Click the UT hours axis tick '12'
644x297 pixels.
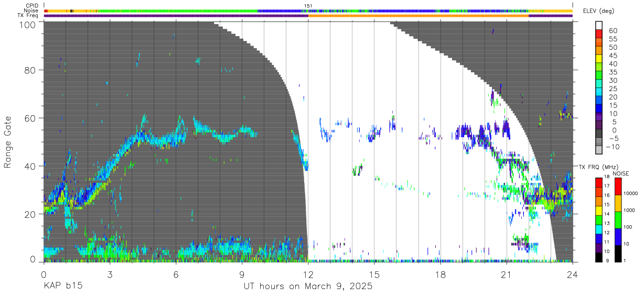[308, 274]
